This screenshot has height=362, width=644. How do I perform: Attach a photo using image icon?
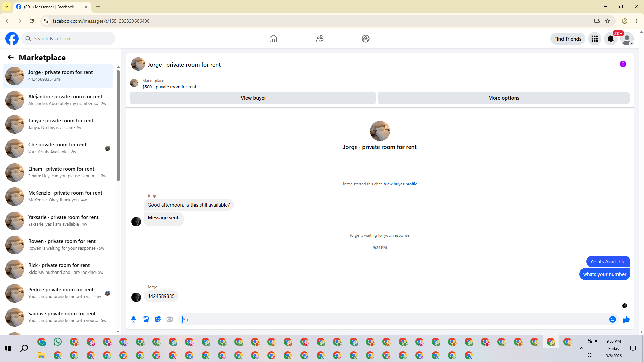pyautogui.click(x=146, y=319)
